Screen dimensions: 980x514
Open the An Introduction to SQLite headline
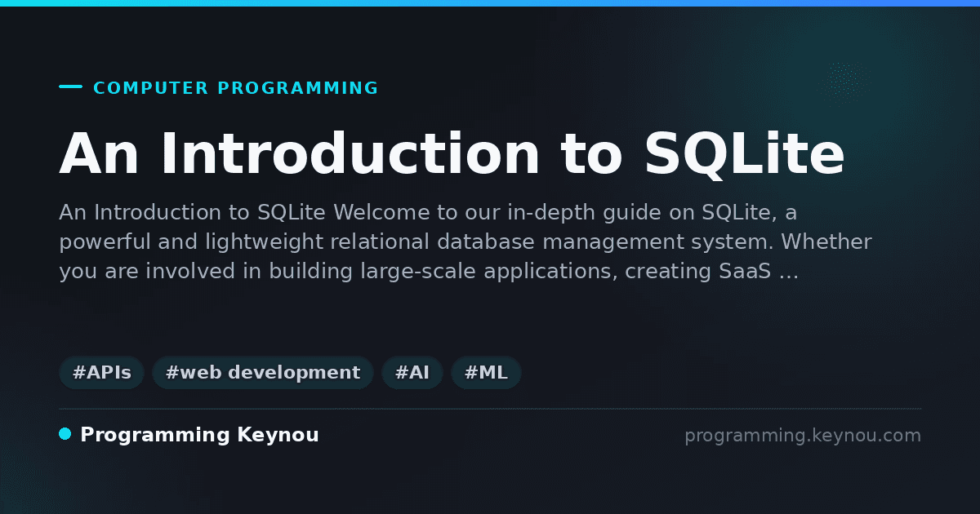[x=452, y=153]
